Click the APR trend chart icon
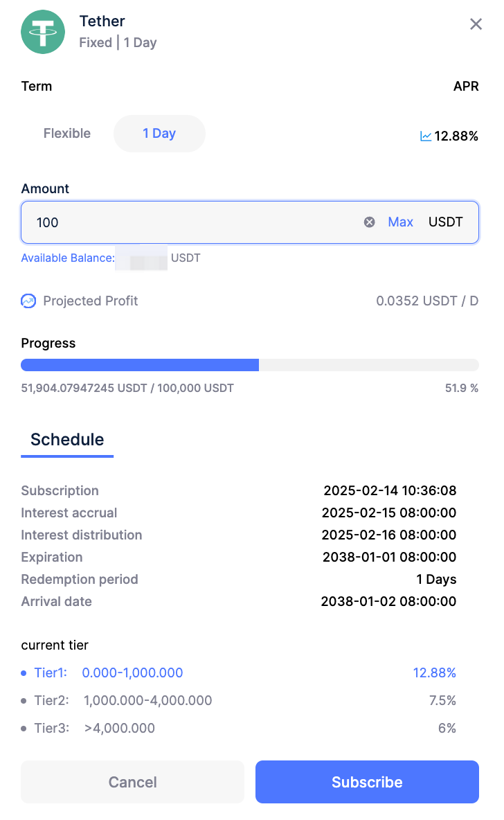Screen dimensions: 504x820 426,136
